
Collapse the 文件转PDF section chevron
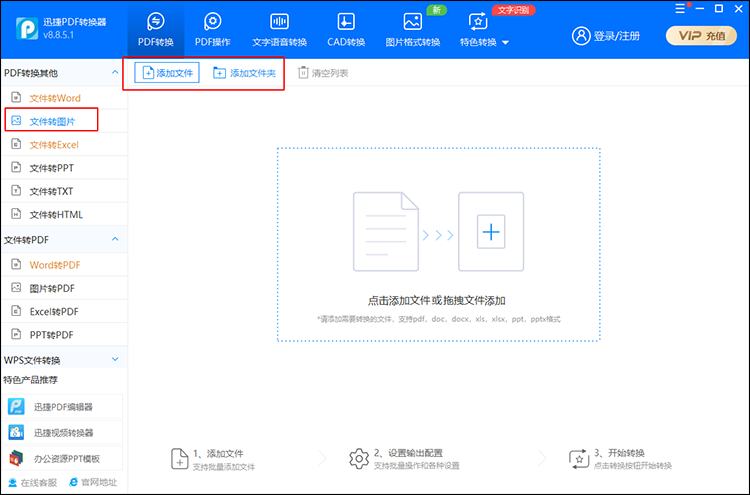coord(115,240)
